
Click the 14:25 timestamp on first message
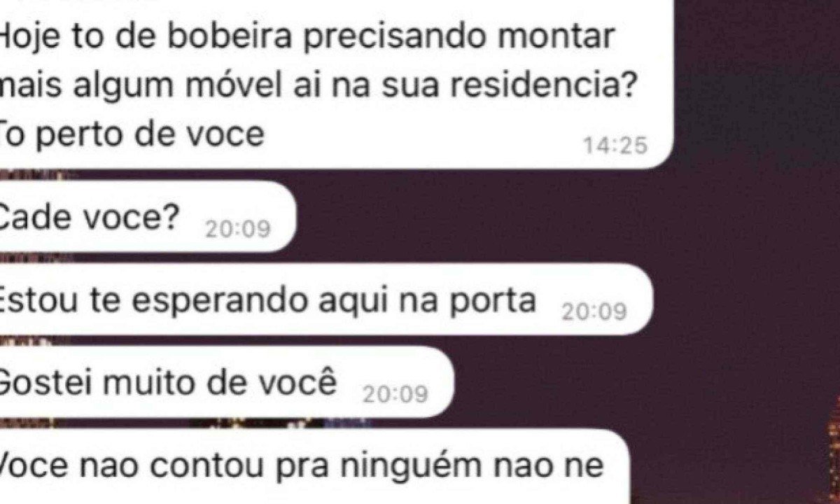(x=615, y=146)
